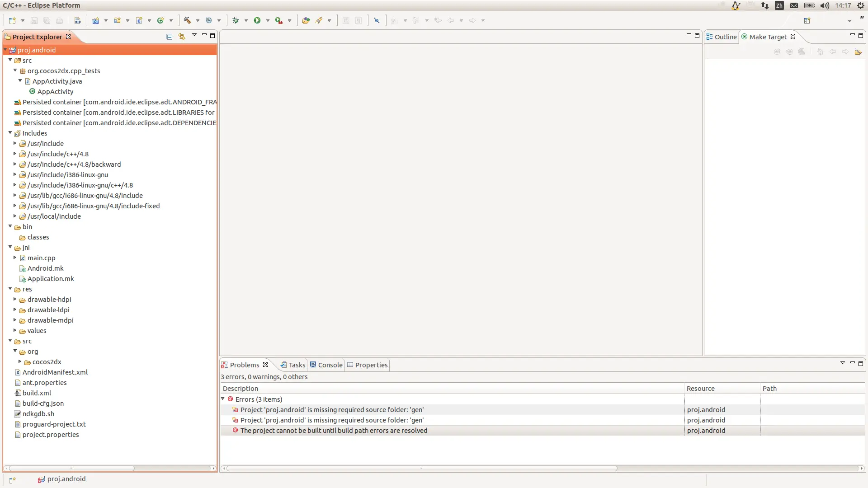Minimize the editor area panel
868x488 pixels.
click(x=689, y=35)
